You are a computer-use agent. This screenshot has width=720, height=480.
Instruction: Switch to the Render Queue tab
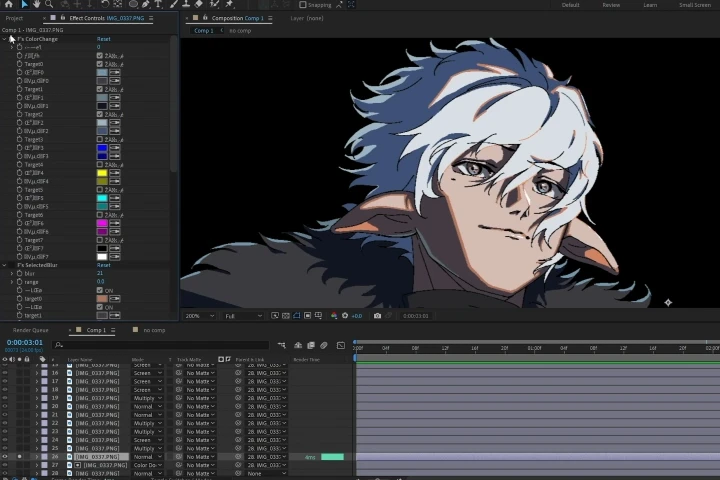coord(30,330)
